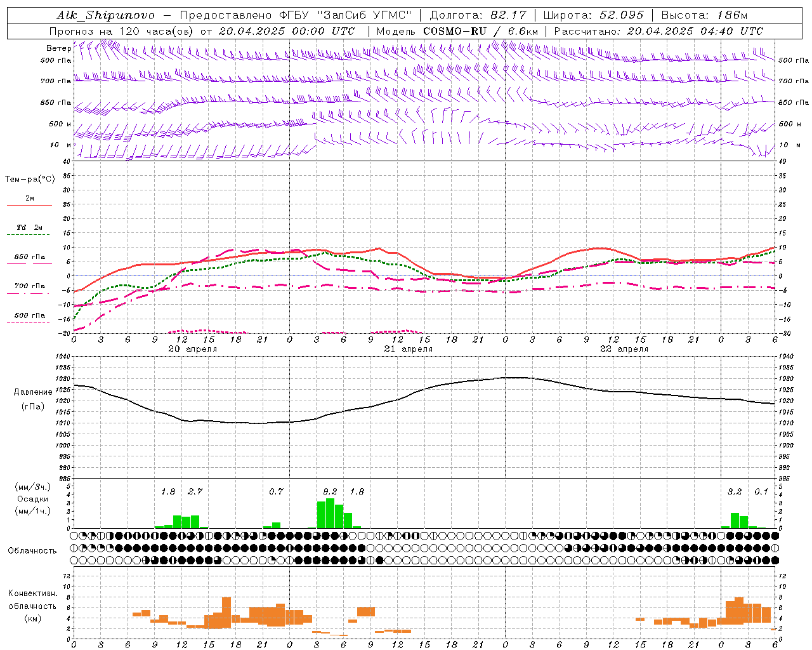Click the 2.7 precipitation total value

coord(195,491)
